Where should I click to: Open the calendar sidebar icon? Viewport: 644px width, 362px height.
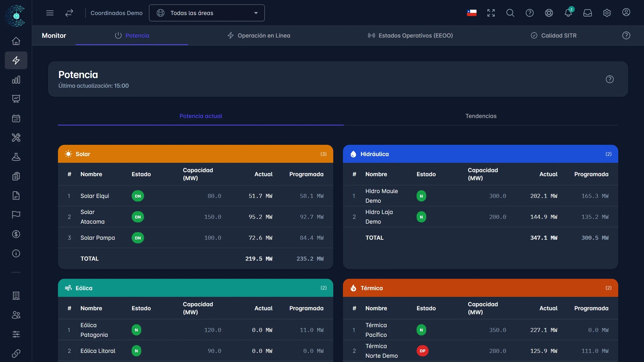[16, 118]
